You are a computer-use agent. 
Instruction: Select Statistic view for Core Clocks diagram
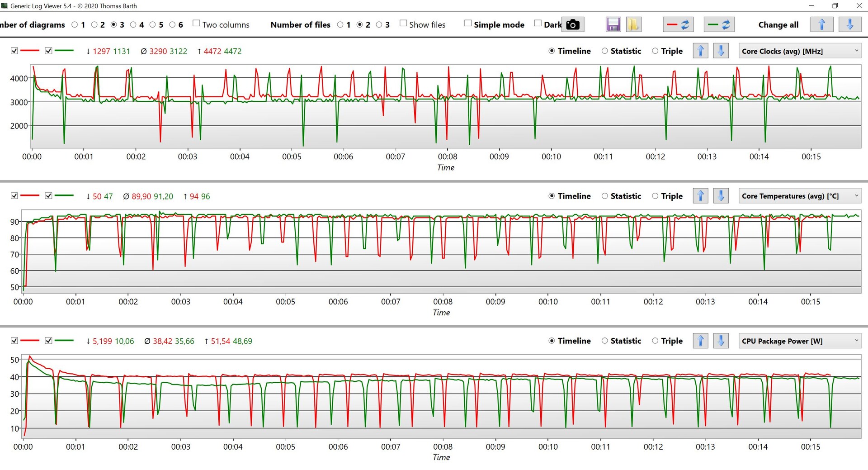604,51
